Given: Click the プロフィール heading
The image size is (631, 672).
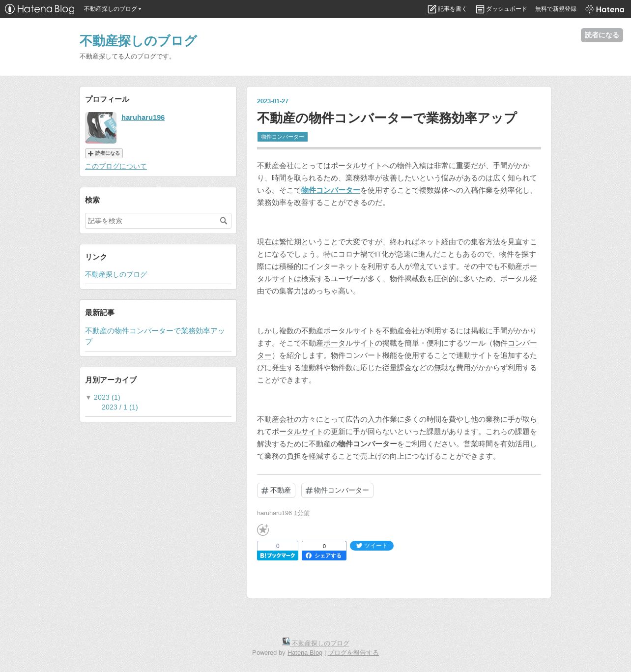Looking at the screenshot, I should 107,99.
